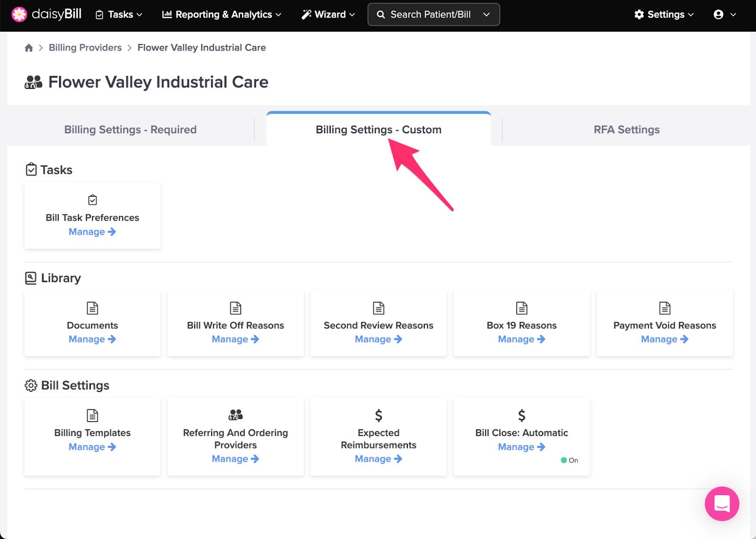Manage Expected Reimbursements
This screenshot has height=539, width=756.
(x=378, y=459)
